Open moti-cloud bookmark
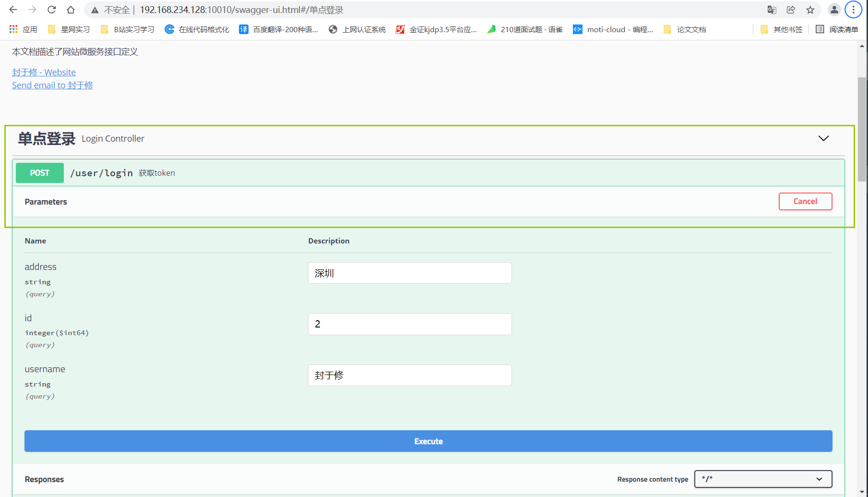Viewport: 868px width, 497px height. point(613,29)
